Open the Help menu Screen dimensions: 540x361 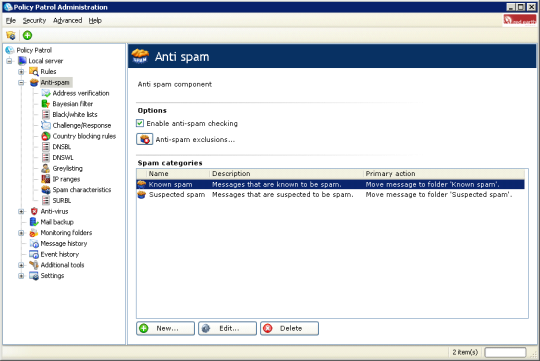click(95, 21)
